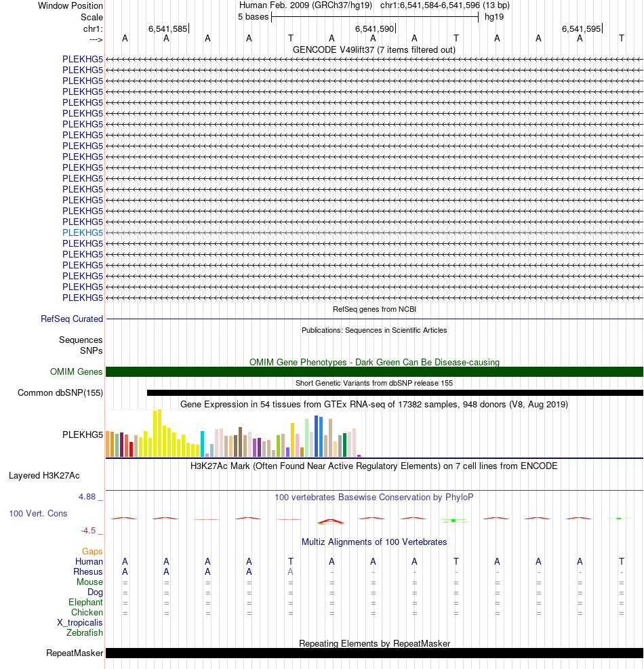The height and width of the screenshot is (669, 644).
Task: Click the 'Human Feb. 2009 (GRCh37/hg19)' assembly title
Action: pyautogui.click(x=306, y=5)
